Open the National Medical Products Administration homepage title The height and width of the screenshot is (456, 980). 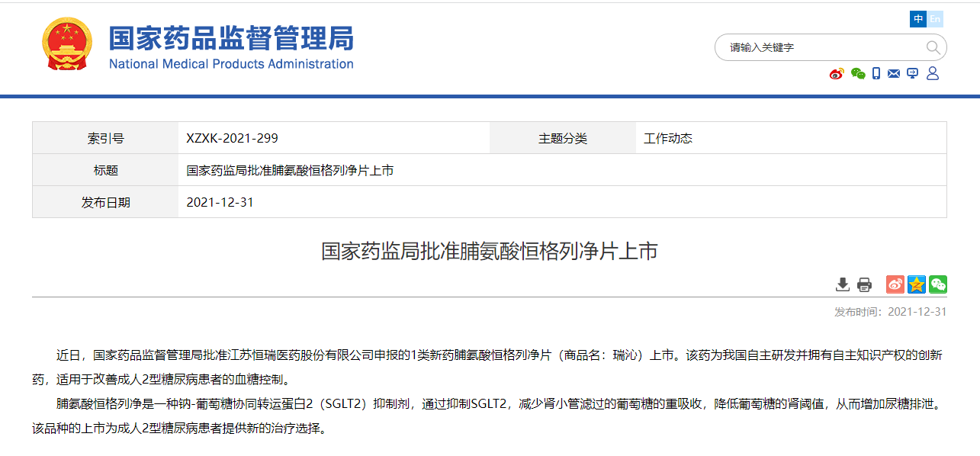point(231,47)
